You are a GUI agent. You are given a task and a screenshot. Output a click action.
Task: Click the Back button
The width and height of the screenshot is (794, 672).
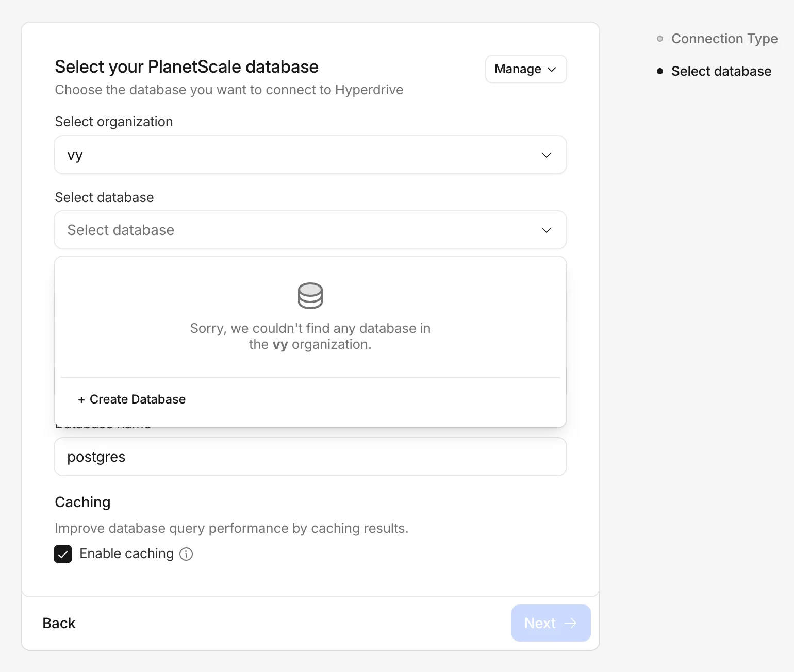(x=58, y=623)
